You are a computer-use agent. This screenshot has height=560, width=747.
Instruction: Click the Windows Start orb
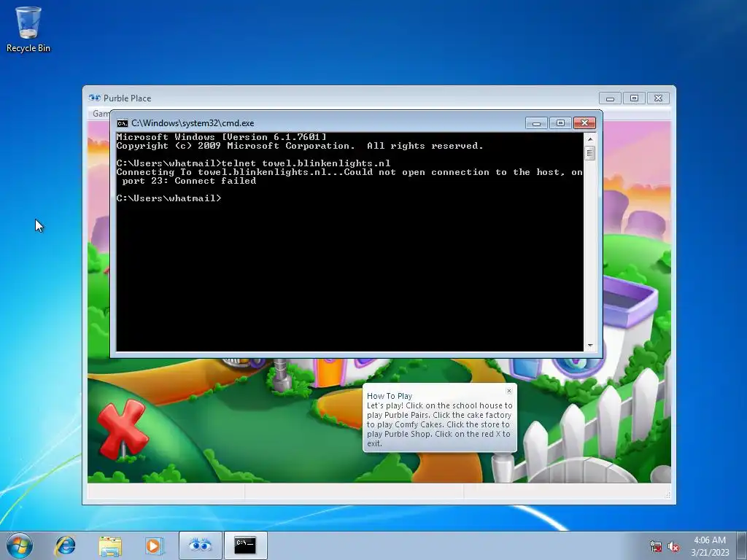(20, 545)
